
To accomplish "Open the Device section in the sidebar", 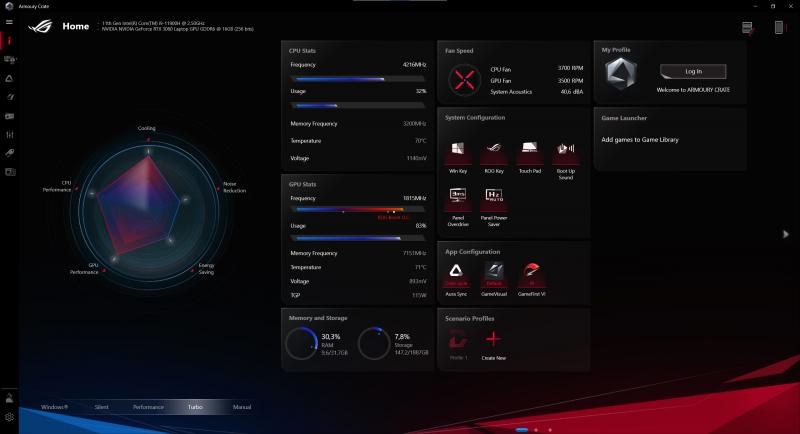I will [9, 60].
